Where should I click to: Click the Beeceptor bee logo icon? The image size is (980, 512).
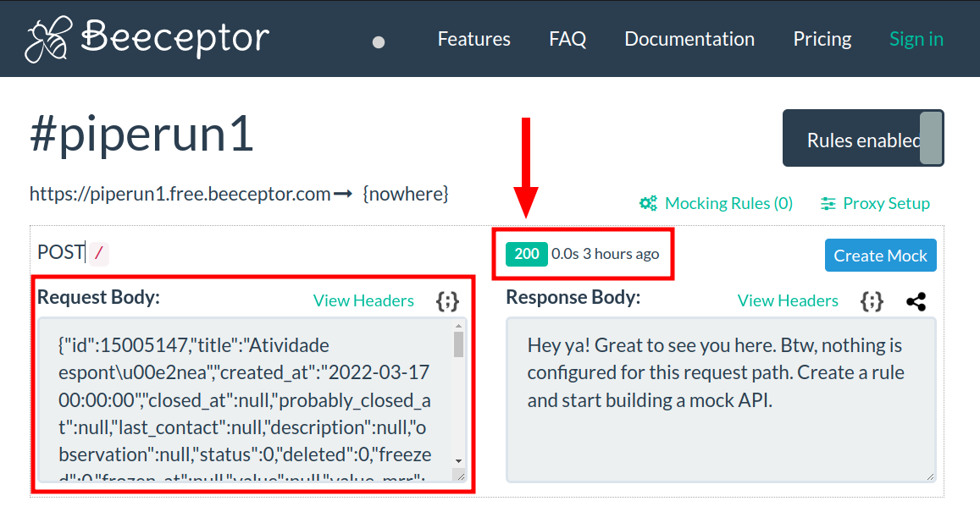point(49,40)
